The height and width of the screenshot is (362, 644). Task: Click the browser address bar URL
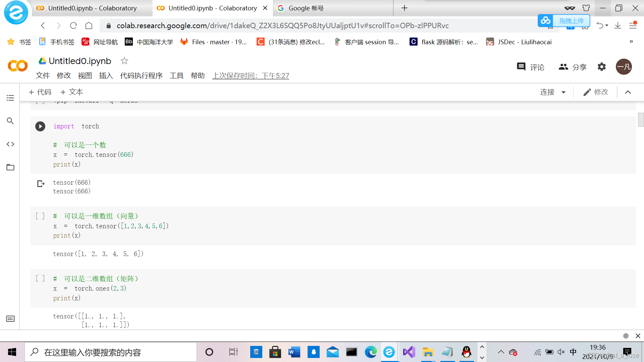[282, 25]
